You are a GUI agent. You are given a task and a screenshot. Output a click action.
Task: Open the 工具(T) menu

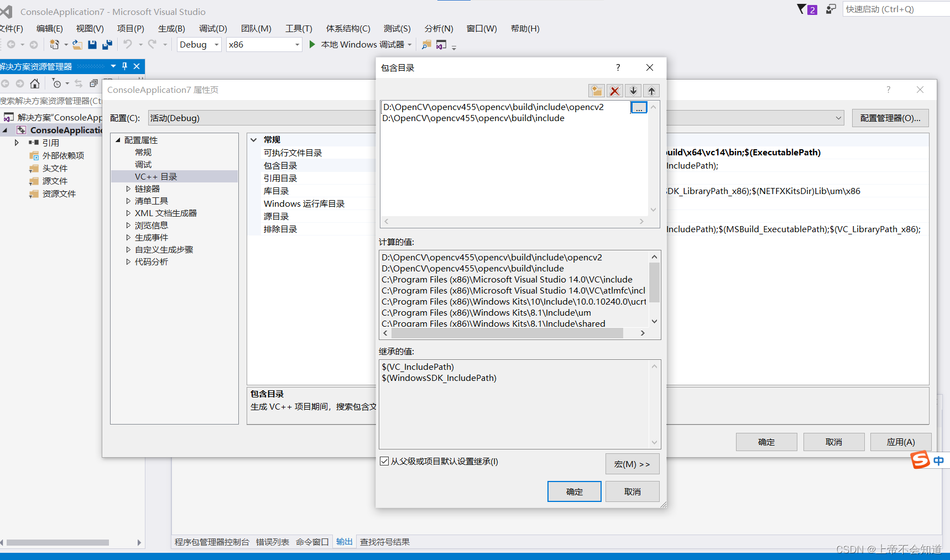(x=299, y=28)
